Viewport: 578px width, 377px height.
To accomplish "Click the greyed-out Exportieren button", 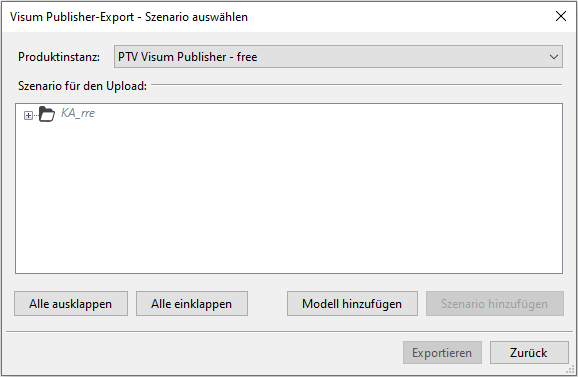I will point(442,353).
